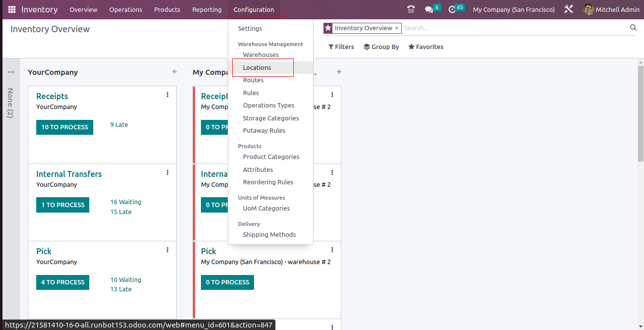This screenshot has width=644, height=330.
Task: Add a quick record in YourCompany column
Action: click(174, 72)
